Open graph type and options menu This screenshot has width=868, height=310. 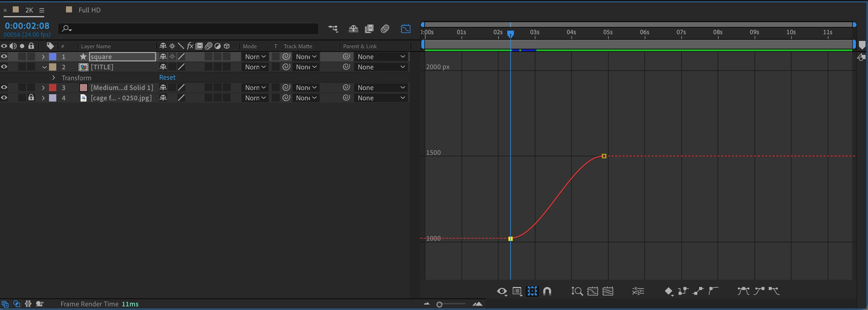tap(517, 291)
